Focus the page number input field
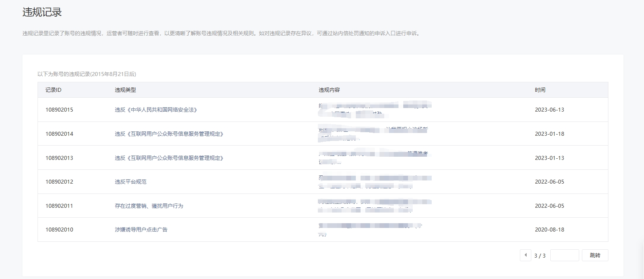The width and height of the screenshot is (644, 279). (565, 255)
